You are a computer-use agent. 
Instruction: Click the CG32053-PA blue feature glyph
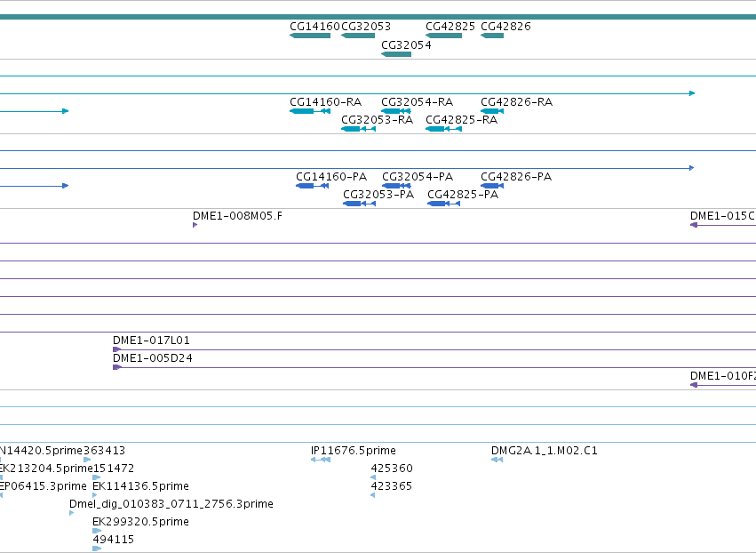359,204
